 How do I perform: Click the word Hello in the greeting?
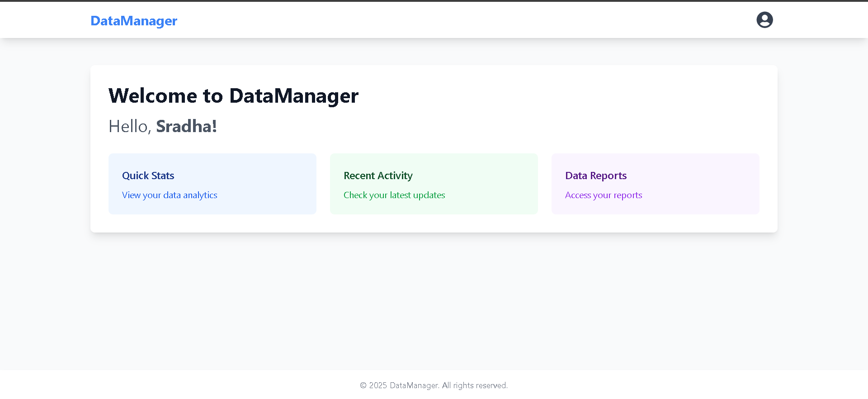coord(128,126)
